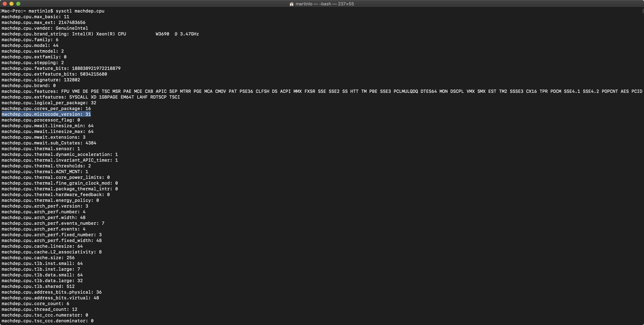Image resolution: width=644 pixels, height=325 pixels.
Task: Click the extfeature_bits value 5034215680
Action: pyautogui.click(x=93, y=74)
